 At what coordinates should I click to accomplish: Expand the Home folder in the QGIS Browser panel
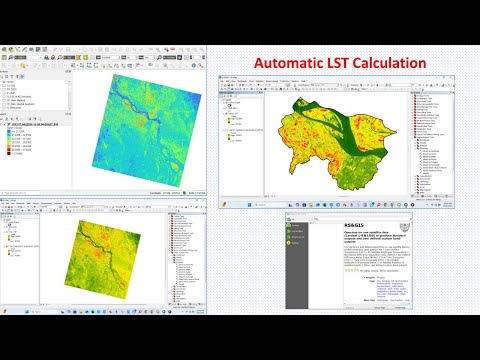1,82
